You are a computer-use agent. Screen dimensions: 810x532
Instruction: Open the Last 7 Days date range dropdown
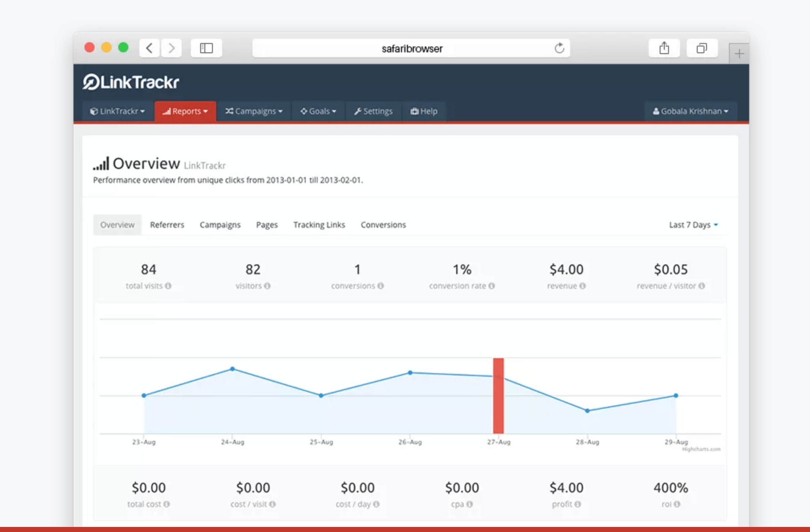pos(693,225)
